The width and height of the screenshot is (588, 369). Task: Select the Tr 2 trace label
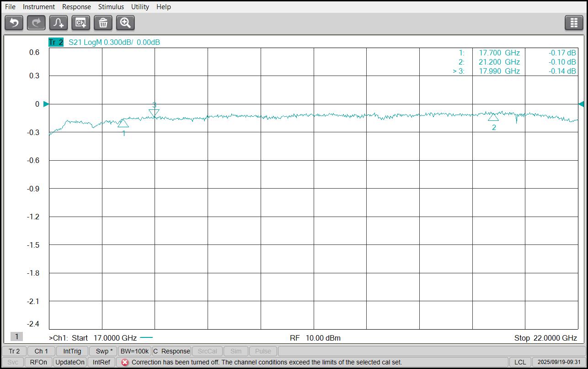tap(56, 42)
